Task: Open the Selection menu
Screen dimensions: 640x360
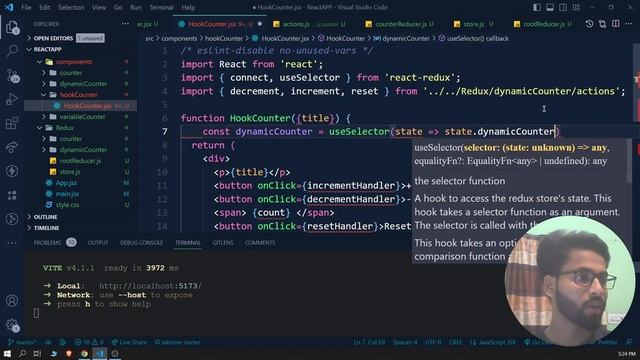Action: point(71,7)
